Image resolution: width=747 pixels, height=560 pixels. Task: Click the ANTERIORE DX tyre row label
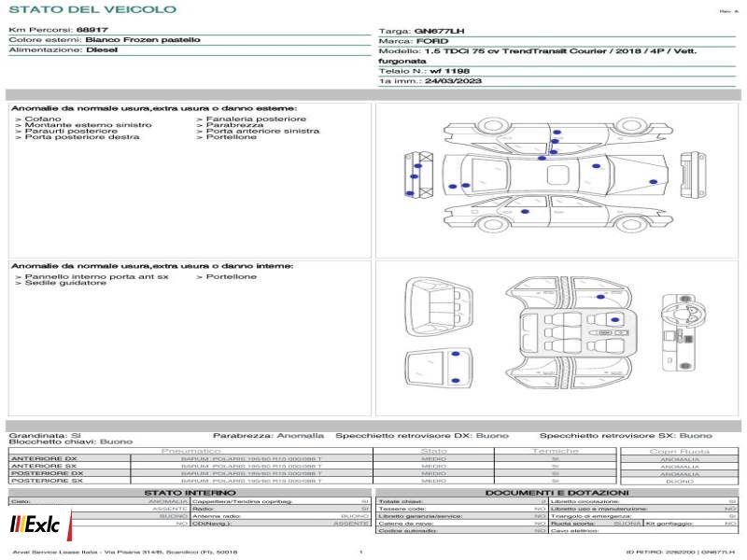click(x=44, y=459)
